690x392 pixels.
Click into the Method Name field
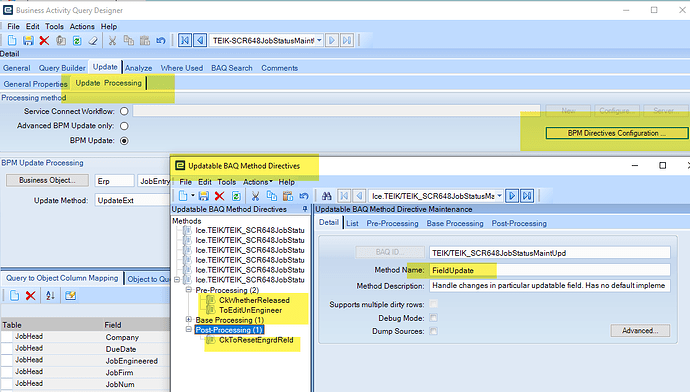pos(550,270)
